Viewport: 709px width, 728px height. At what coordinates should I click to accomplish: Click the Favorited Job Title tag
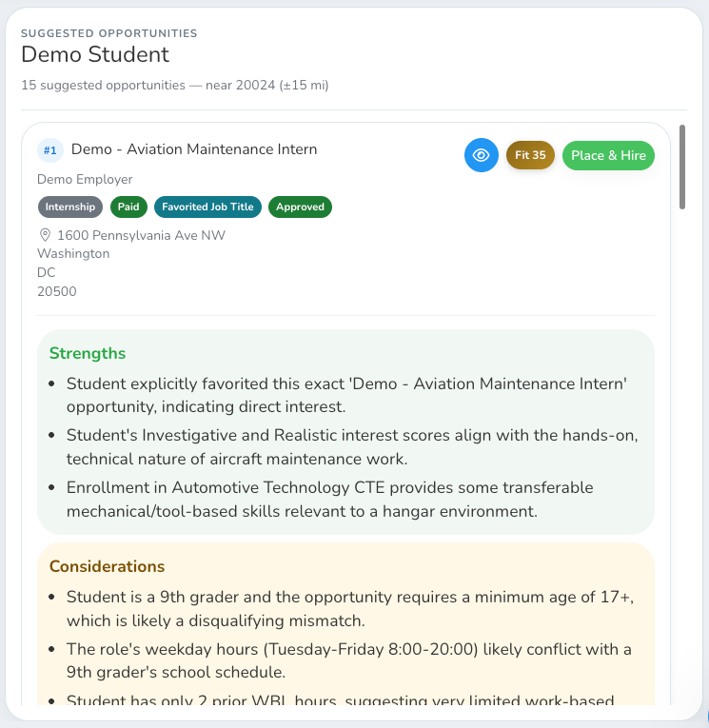[x=207, y=207]
